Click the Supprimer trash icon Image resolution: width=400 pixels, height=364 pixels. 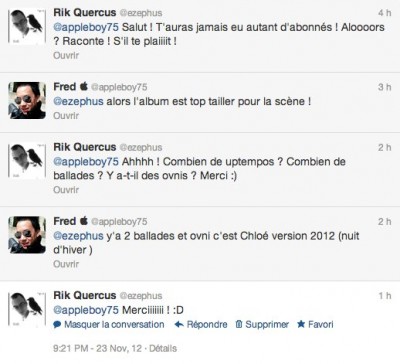pyautogui.click(x=239, y=324)
